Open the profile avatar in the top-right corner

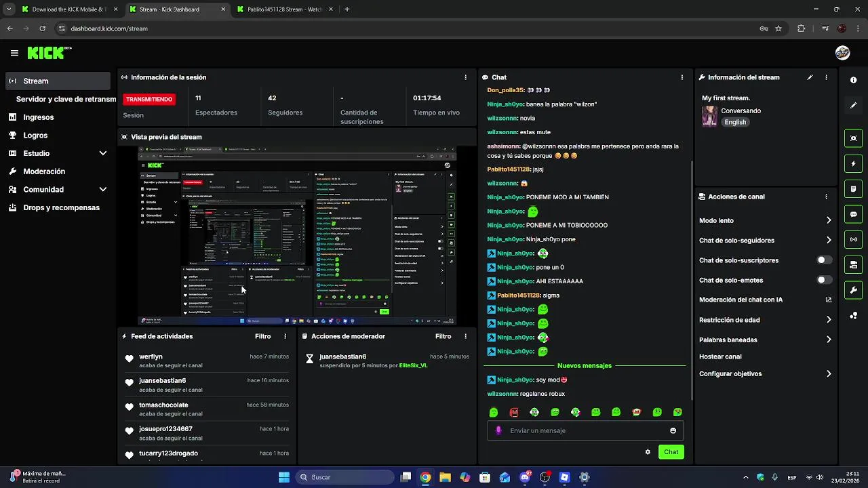(842, 53)
